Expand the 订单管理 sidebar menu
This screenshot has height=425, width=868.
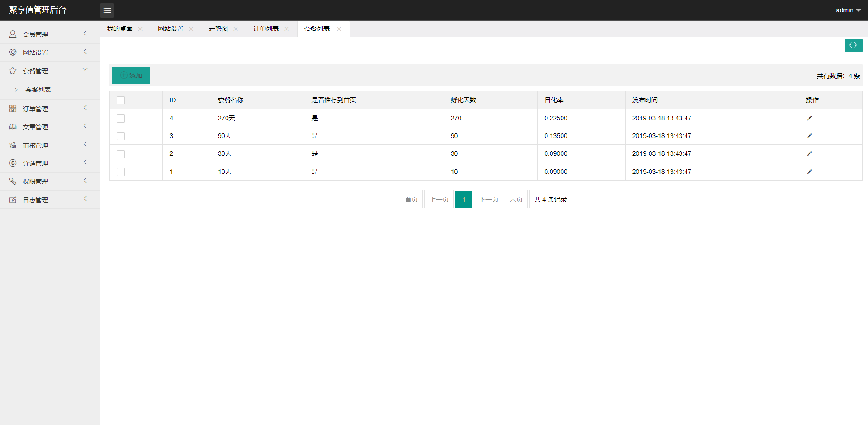point(35,109)
